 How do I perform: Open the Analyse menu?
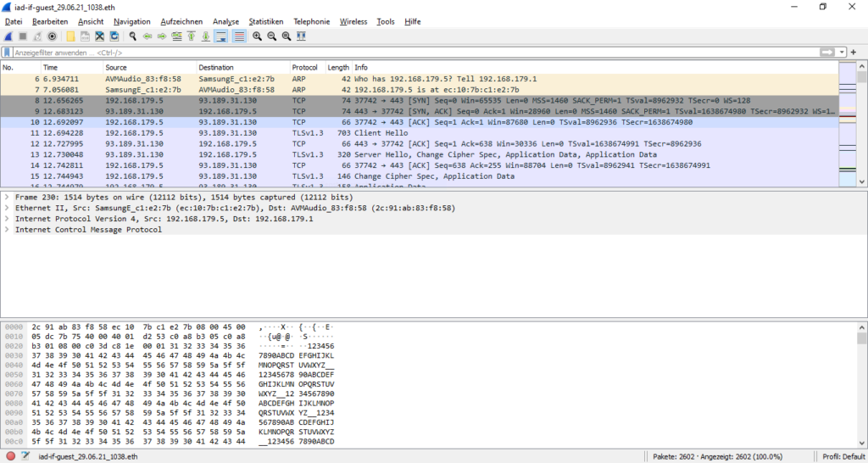(x=225, y=21)
